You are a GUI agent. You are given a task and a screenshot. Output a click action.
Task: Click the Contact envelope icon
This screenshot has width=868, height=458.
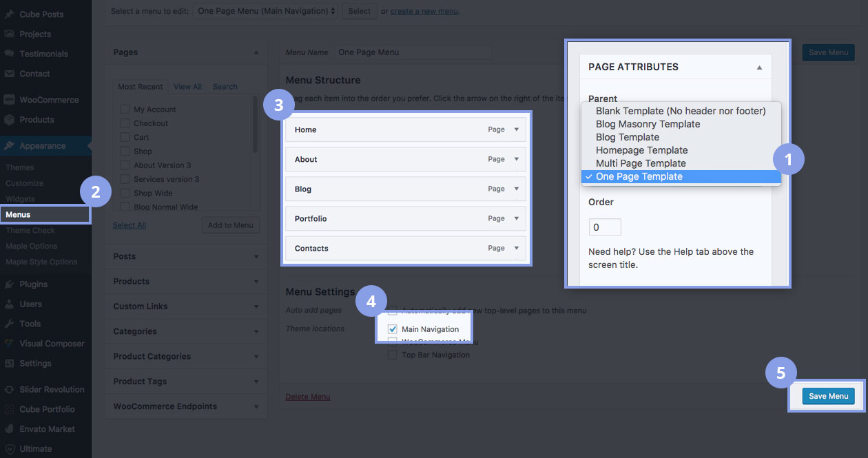coord(10,74)
